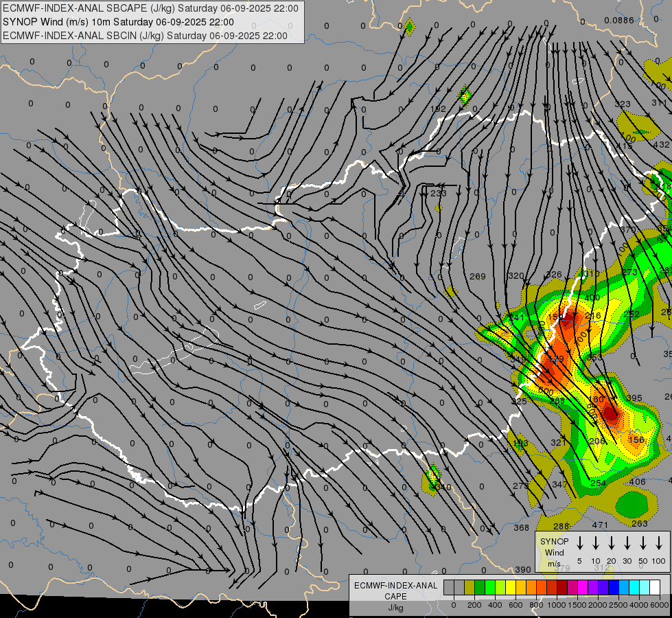
Task: Click the 1500 tick label in the CAPE legend
Action: pyautogui.click(x=577, y=605)
